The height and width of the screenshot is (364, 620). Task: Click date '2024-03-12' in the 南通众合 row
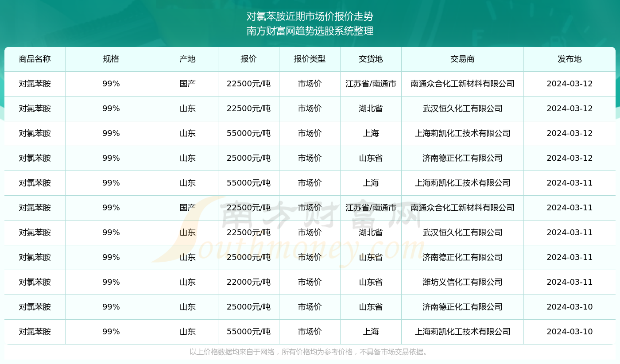(x=570, y=84)
